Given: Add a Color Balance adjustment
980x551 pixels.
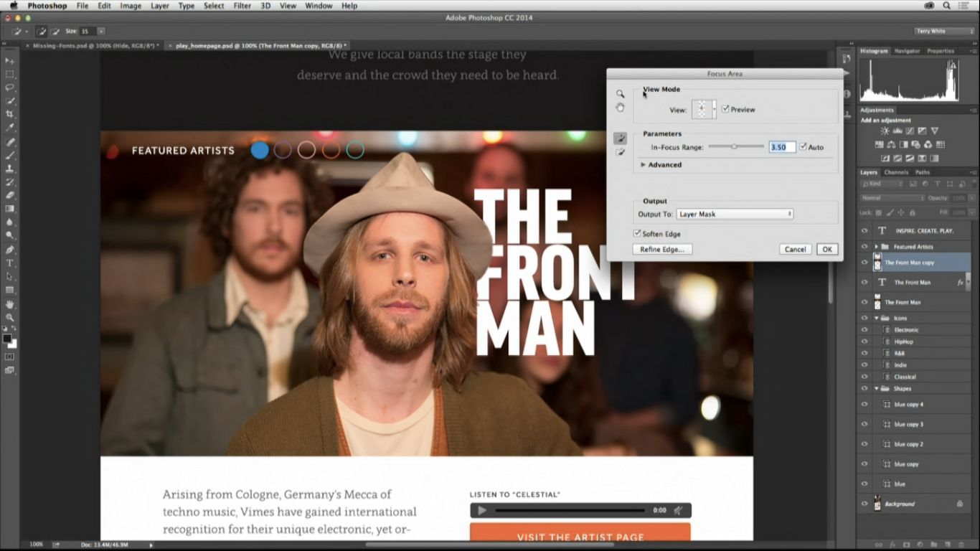Looking at the screenshot, I should pos(891,144).
